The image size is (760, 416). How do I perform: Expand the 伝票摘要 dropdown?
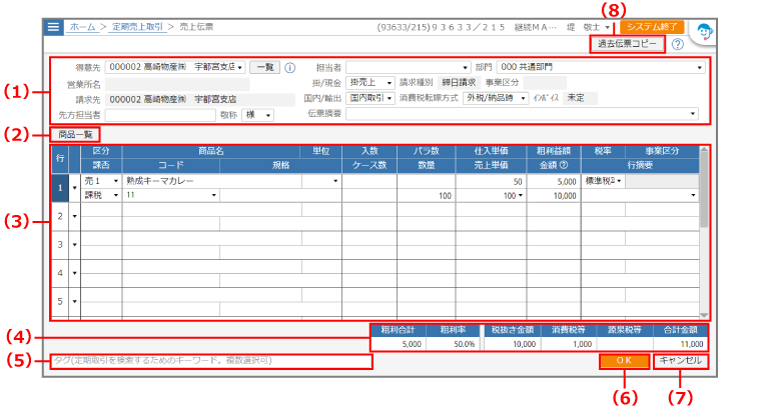(693, 114)
